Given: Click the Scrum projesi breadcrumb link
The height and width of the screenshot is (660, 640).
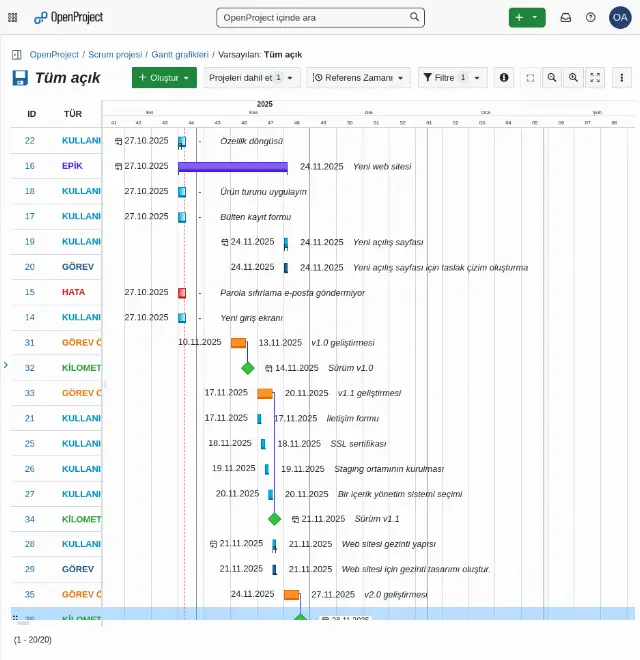Looking at the screenshot, I should [x=115, y=55].
